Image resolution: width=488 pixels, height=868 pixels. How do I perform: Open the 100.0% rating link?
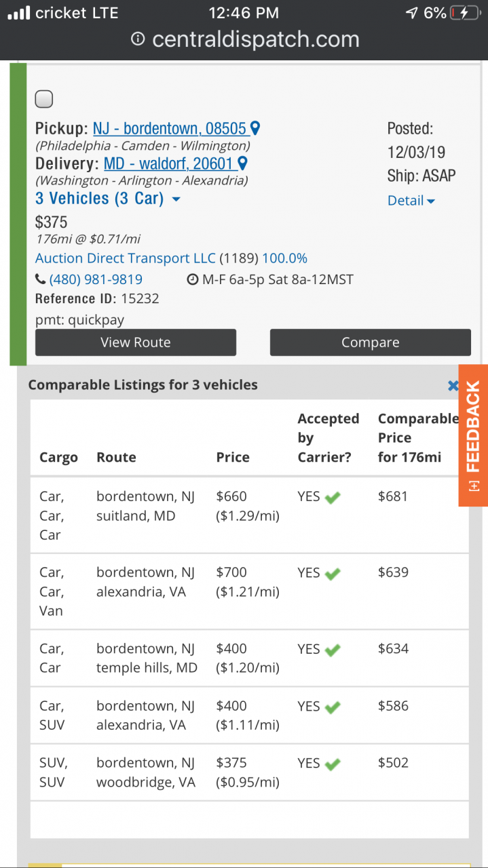pos(285,258)
